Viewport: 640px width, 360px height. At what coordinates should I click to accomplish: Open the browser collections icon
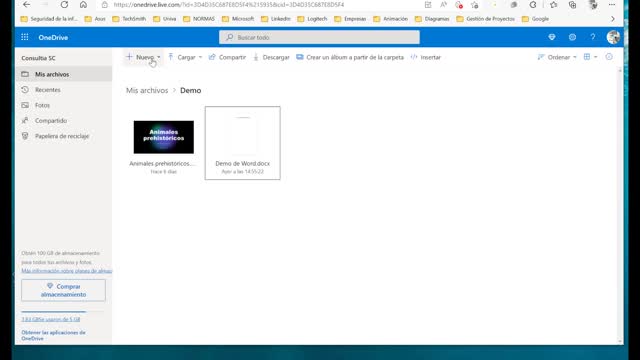(573, 5)
